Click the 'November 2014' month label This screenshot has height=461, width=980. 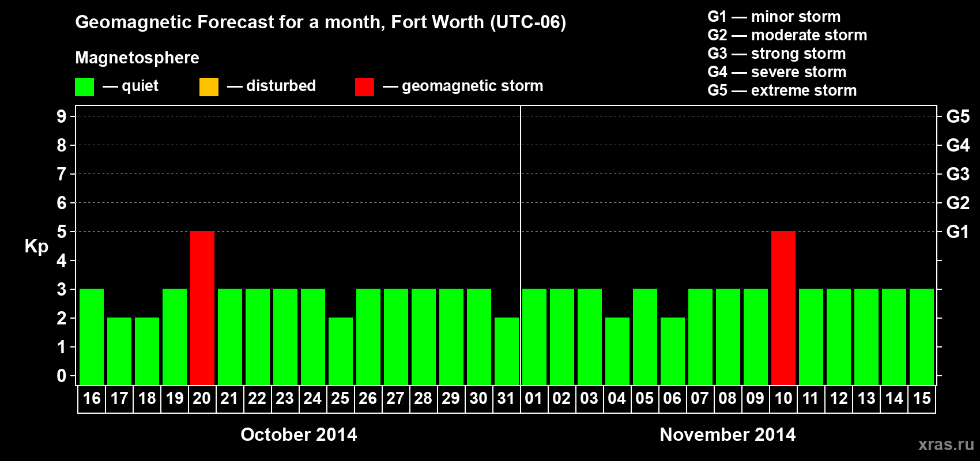(728, 434)
